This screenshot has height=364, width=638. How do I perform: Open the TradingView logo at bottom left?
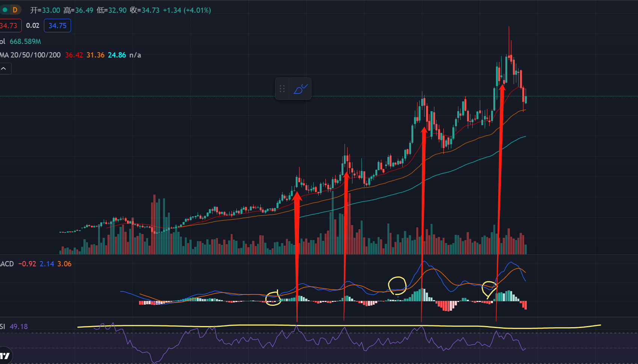pos(5,355)
